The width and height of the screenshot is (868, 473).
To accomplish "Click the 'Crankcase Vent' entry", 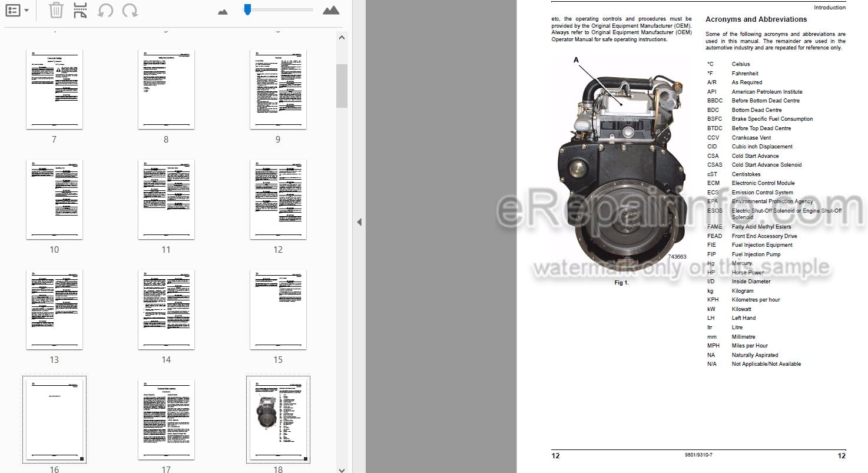I will point(751,138).
